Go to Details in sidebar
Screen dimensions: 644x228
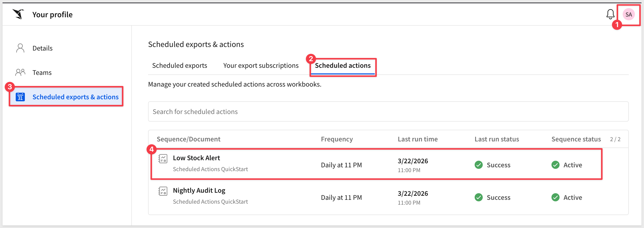click(x=42, y=48)
